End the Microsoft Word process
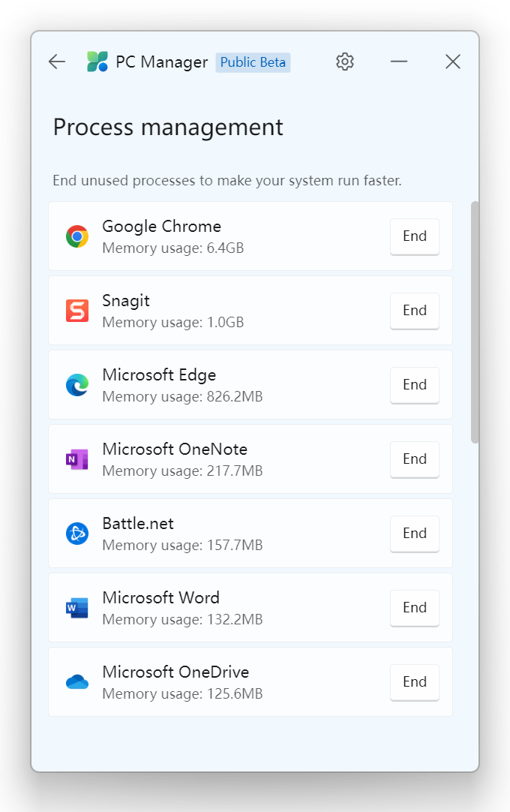Screen dimensions: 510x812 pos(415,608)
